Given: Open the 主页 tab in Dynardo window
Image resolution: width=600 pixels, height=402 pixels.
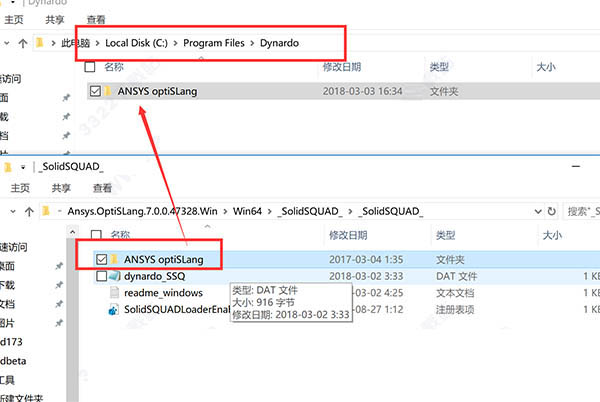Looking at the screenshot, I should point(14,20).
